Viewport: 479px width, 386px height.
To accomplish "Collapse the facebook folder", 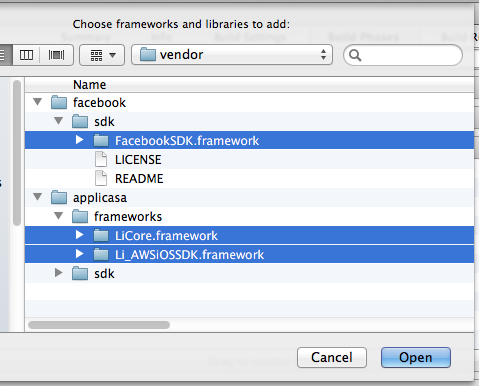I will pyautogui.click(x=38, y=101).
